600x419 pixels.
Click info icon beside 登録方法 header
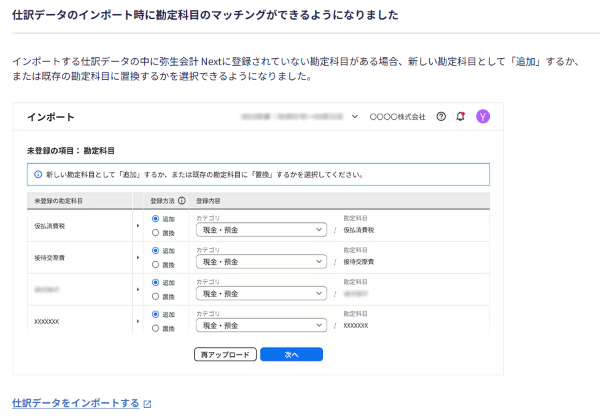click(x=182, y=200)
